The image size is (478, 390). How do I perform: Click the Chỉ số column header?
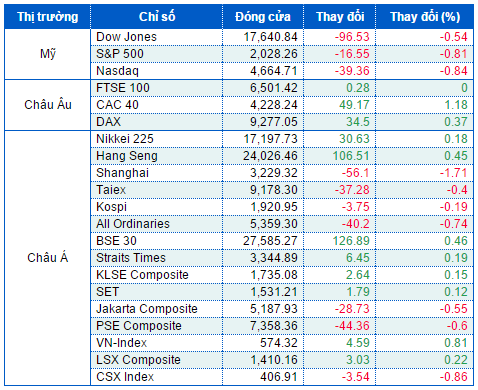click(157, 17)
